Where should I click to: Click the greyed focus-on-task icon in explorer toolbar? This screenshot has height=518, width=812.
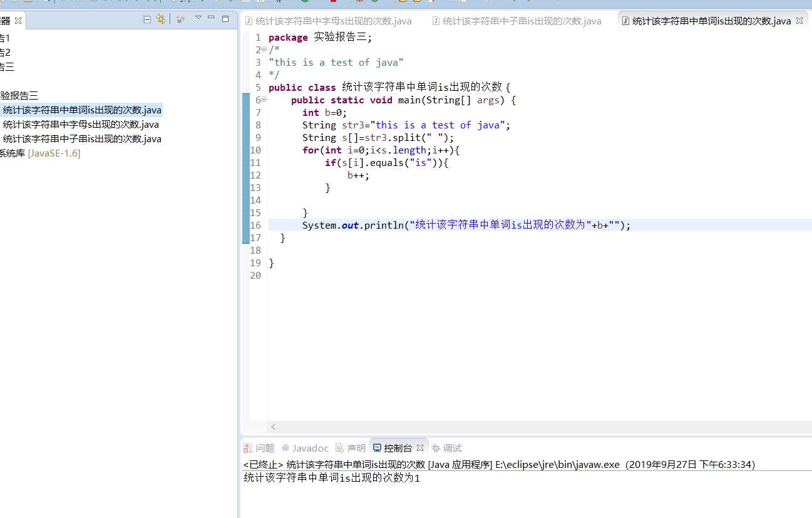pyautogui.click(x=180, y=19)
